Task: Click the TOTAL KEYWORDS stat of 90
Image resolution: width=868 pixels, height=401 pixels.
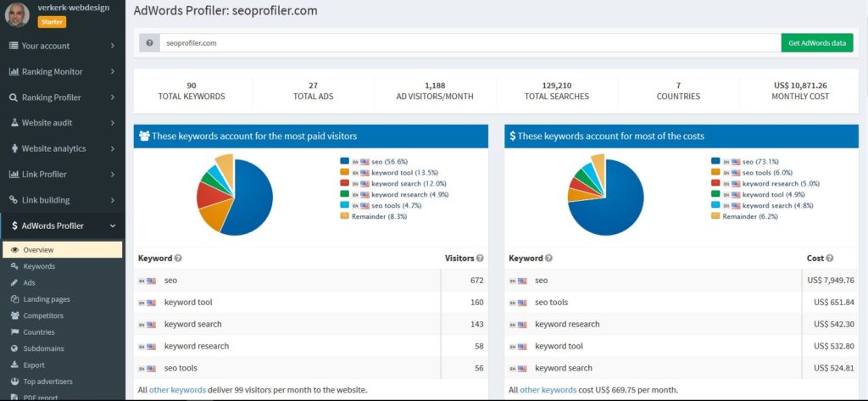Action: point(192,91)
